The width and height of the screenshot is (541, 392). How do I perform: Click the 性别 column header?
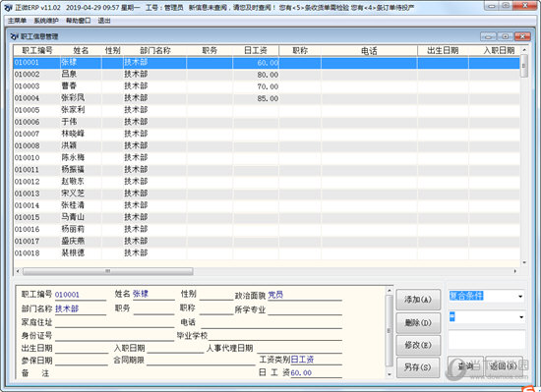[x=112, y=51]
